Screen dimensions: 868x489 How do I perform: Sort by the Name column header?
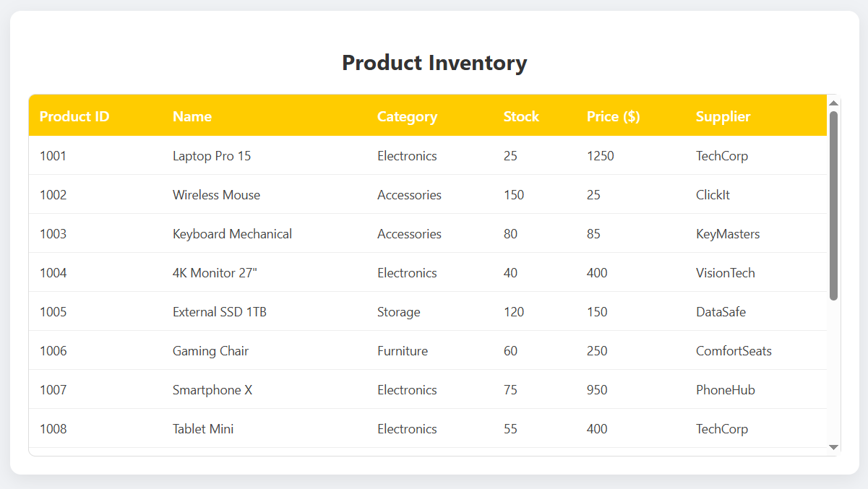[x=192, y=116]
